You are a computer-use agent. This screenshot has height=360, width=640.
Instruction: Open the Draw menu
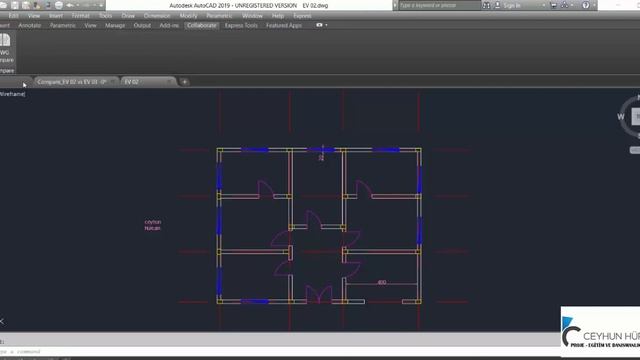pos(128,16)
